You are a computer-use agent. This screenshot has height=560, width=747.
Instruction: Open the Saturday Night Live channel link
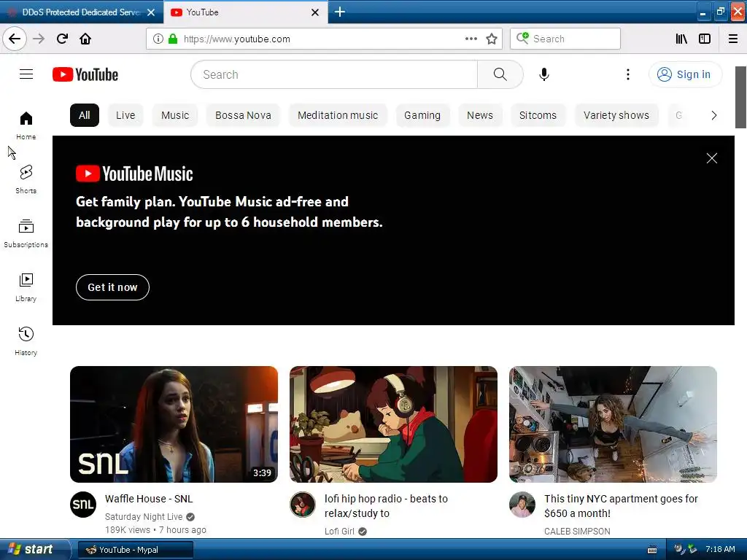144,517
